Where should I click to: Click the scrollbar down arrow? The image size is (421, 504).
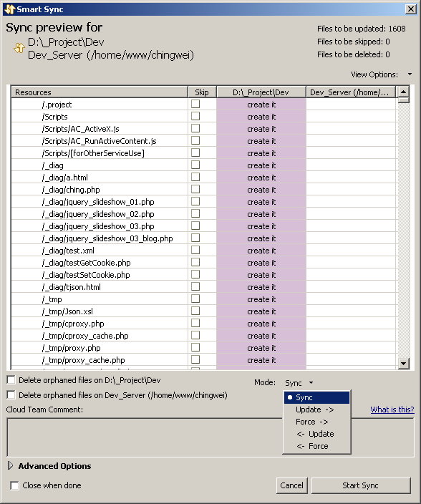point(403,364)
